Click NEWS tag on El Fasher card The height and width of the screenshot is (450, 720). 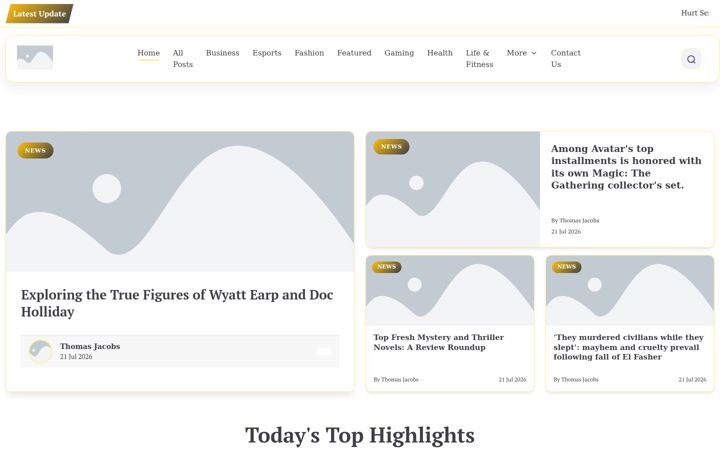[x=567, y=267]
